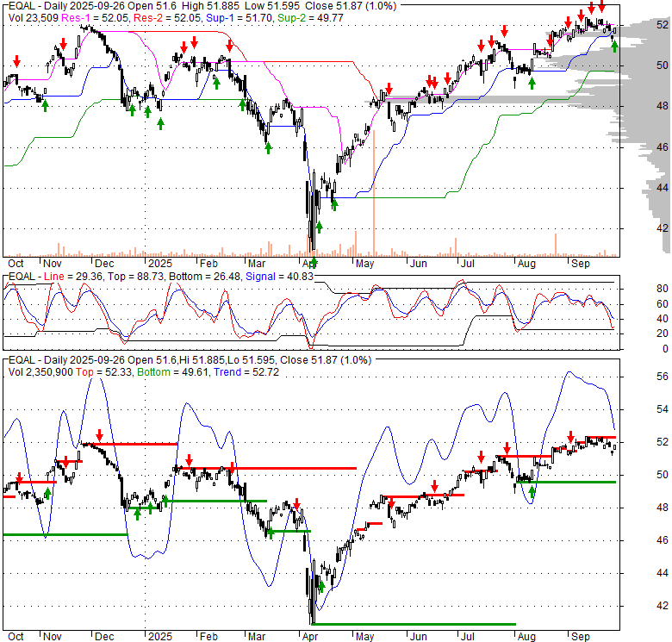Select the oscillator 'Bottom = 26.48' label
This screenshot has width=672, height=642.
(205, 277)
